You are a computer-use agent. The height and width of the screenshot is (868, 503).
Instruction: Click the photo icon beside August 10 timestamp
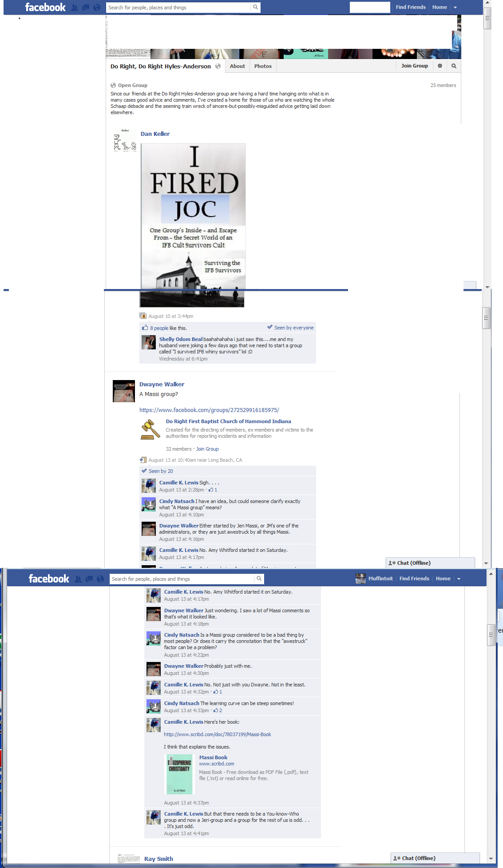(143, 316)
